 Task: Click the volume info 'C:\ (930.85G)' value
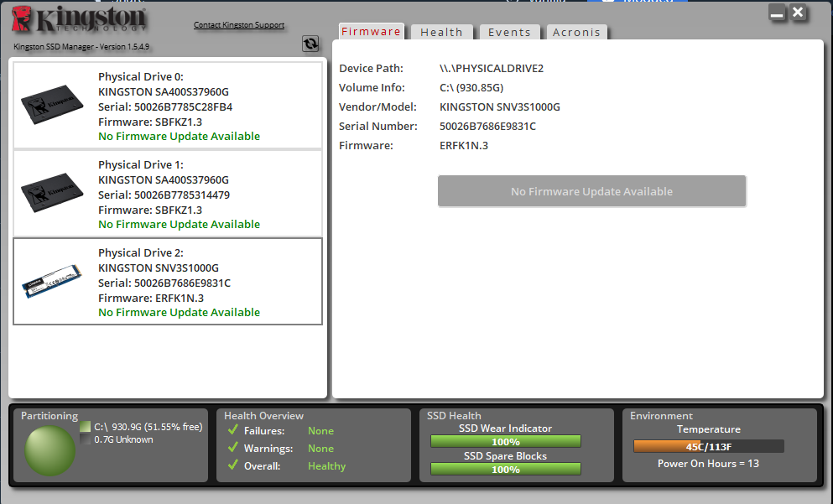click(471, 87)
